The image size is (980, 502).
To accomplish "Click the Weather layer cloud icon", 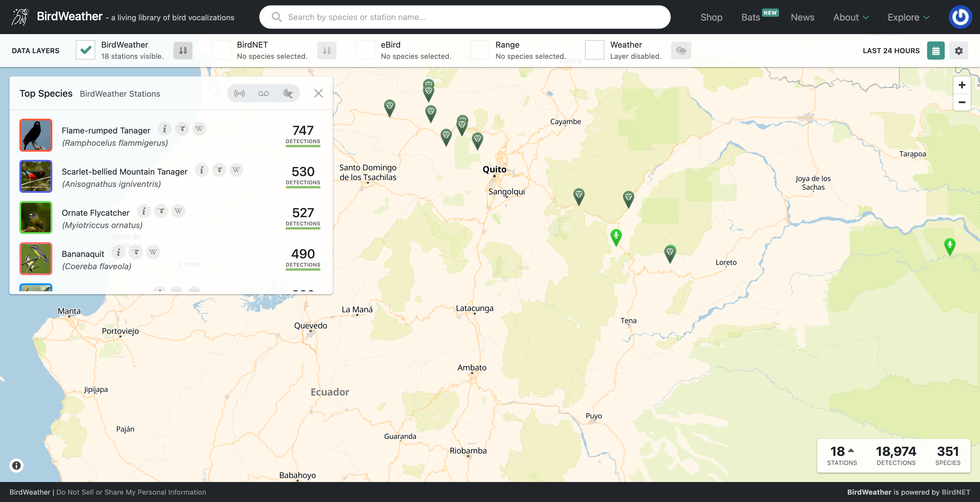I will (681, 51).
